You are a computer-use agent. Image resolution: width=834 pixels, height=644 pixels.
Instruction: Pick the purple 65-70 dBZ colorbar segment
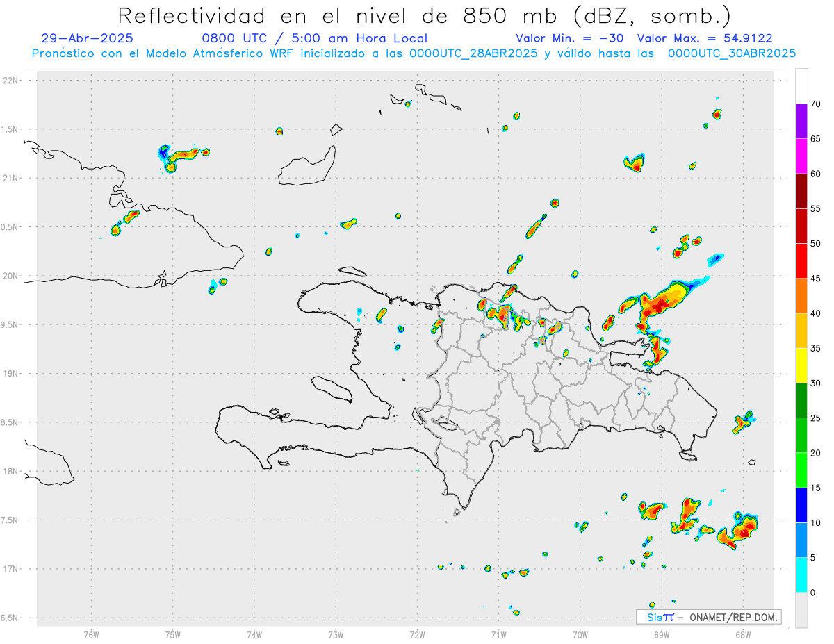point(801,122)
